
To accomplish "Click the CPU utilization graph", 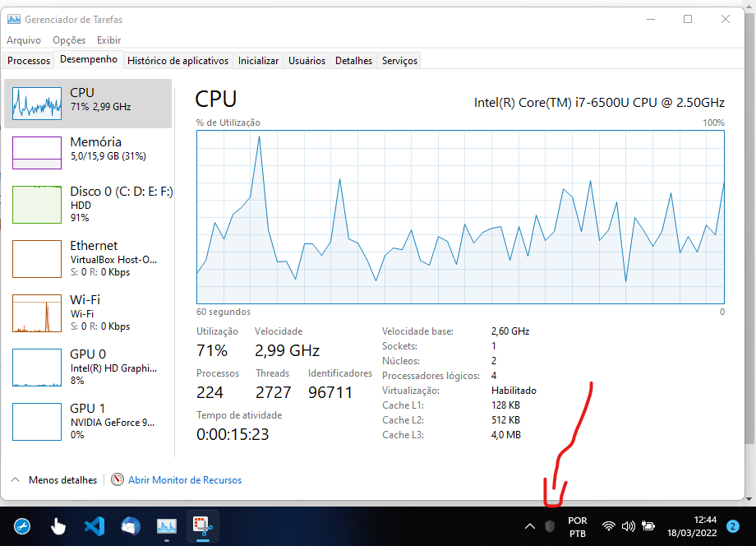I will [460, 217].
